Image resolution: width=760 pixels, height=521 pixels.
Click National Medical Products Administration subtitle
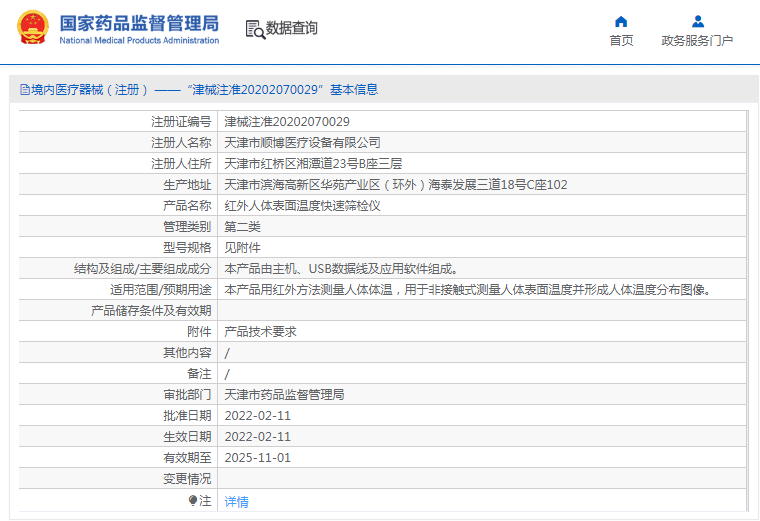pyautogui.click(x=139, y=41)
